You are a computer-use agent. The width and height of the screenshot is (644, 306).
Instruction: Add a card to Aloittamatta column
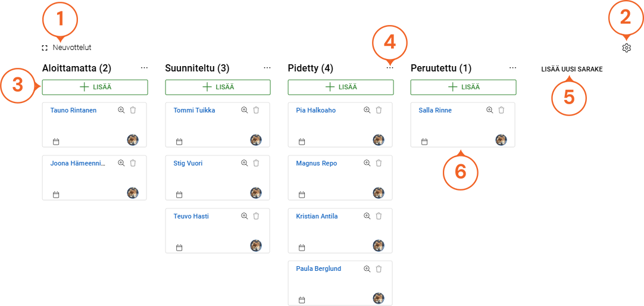95,87
